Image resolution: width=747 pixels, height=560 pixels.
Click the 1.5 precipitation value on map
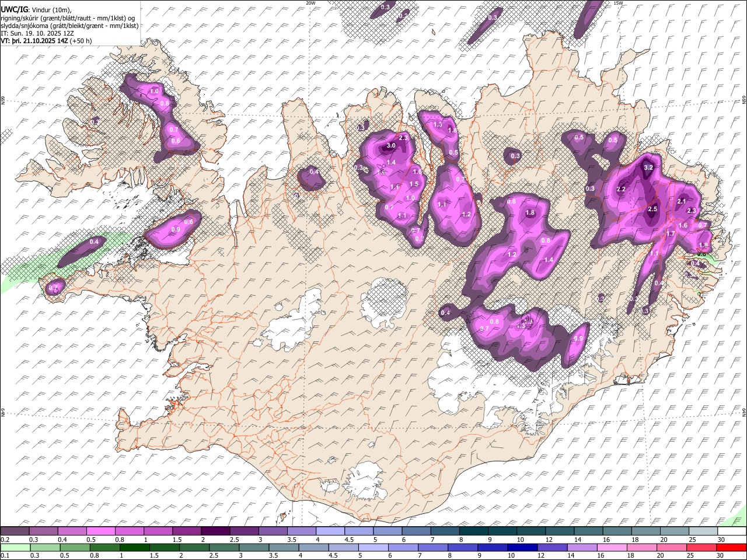coord(414,184)
